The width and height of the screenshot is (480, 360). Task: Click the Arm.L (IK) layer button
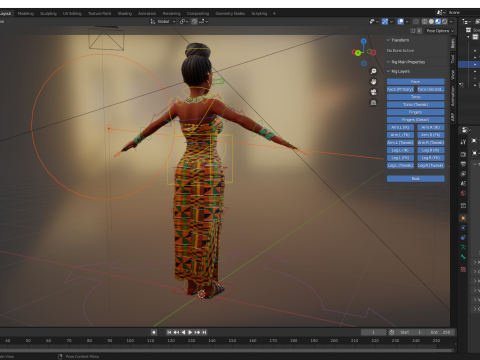pyautogui.click(x=400, y=127)
